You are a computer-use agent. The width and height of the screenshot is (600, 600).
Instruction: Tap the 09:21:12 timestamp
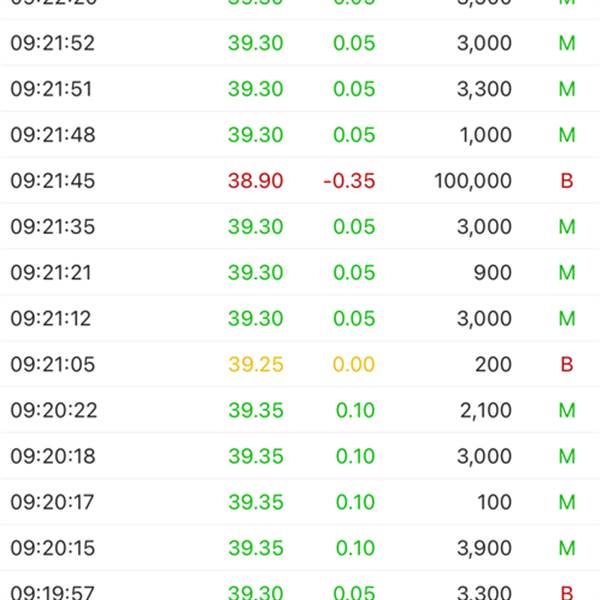51,318
